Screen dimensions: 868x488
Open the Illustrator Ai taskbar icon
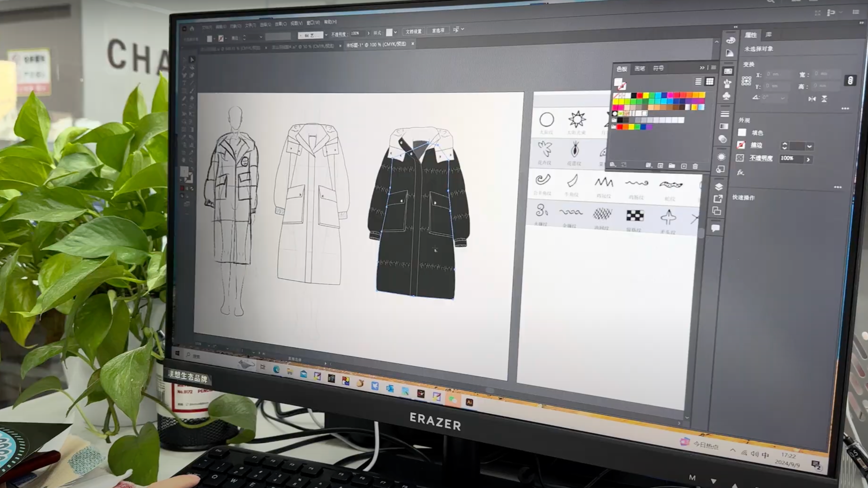[x=469, y=402]
